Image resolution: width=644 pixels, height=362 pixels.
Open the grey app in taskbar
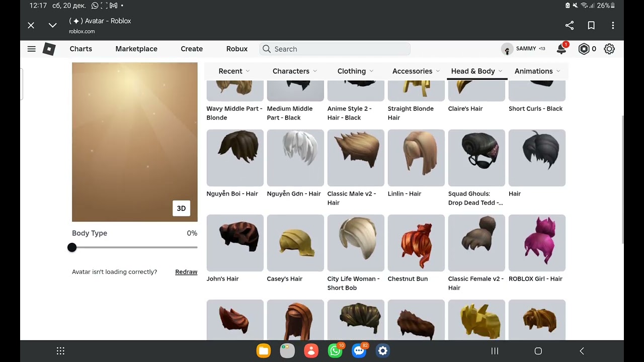pos(287,351)
